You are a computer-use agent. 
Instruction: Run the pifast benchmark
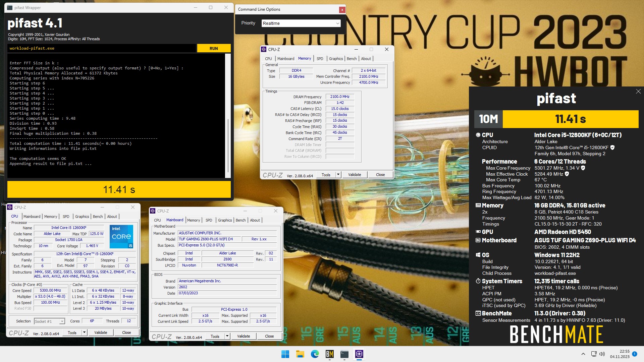click(x=214, y=48)
